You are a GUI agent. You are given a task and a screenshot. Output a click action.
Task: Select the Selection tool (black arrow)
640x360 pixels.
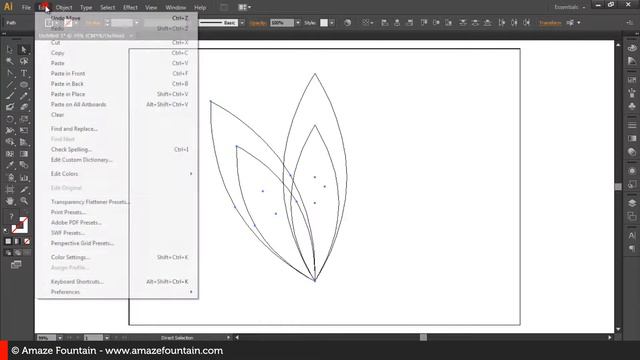point(9,50)
